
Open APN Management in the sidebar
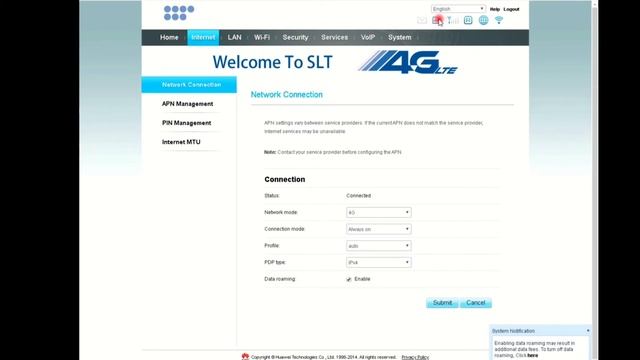(187, 104)
